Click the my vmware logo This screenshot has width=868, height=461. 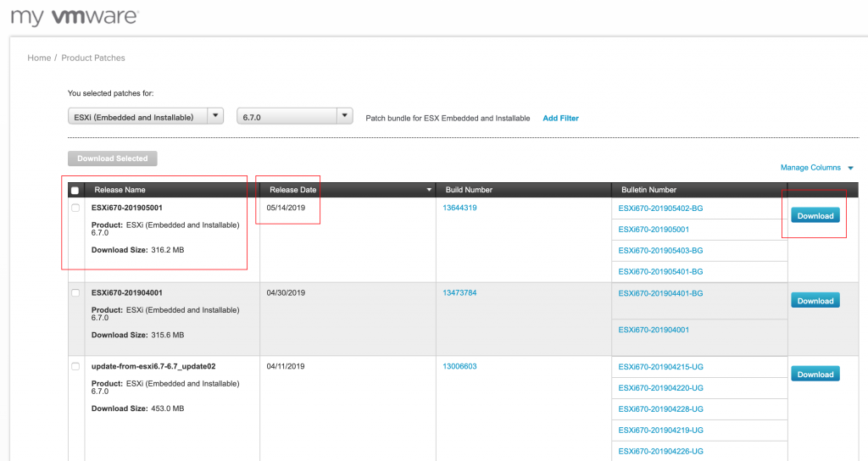pyautogui.click(x=75, y=17)
